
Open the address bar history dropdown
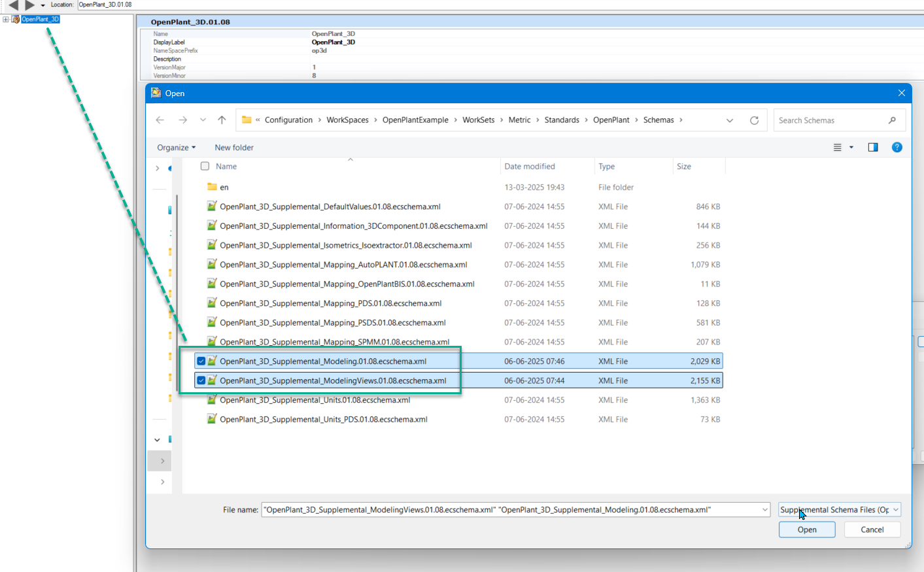(730, 120)
